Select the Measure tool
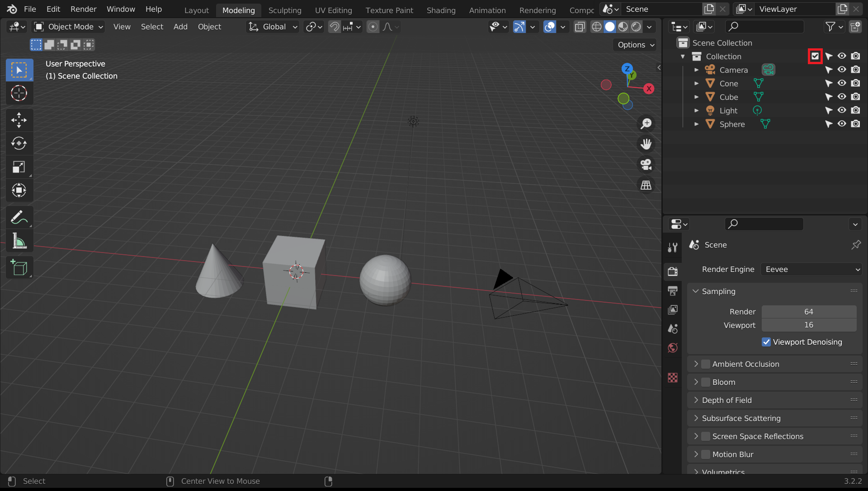Image resolution: width=868 pixels, height=491 pixels. point(19,241)
